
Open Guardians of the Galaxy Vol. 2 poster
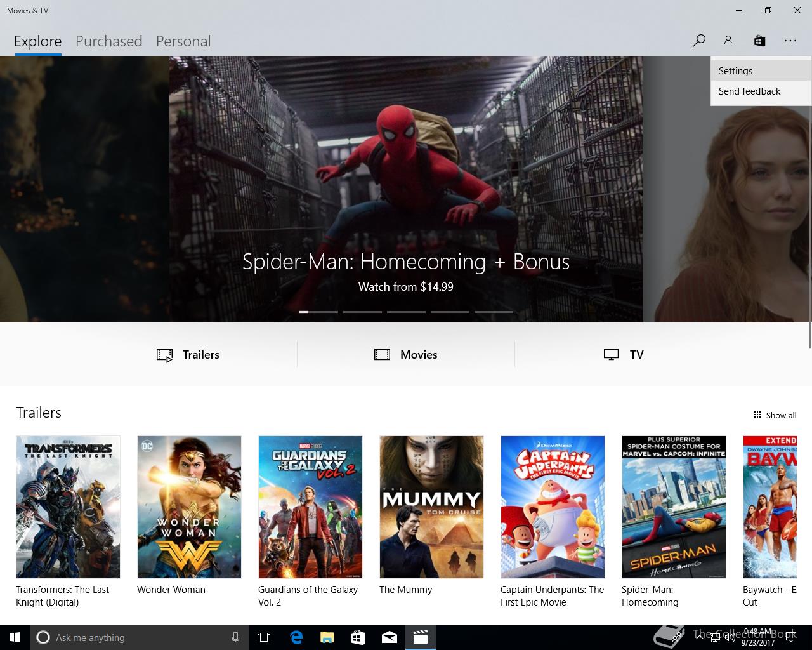coord(310,507)
